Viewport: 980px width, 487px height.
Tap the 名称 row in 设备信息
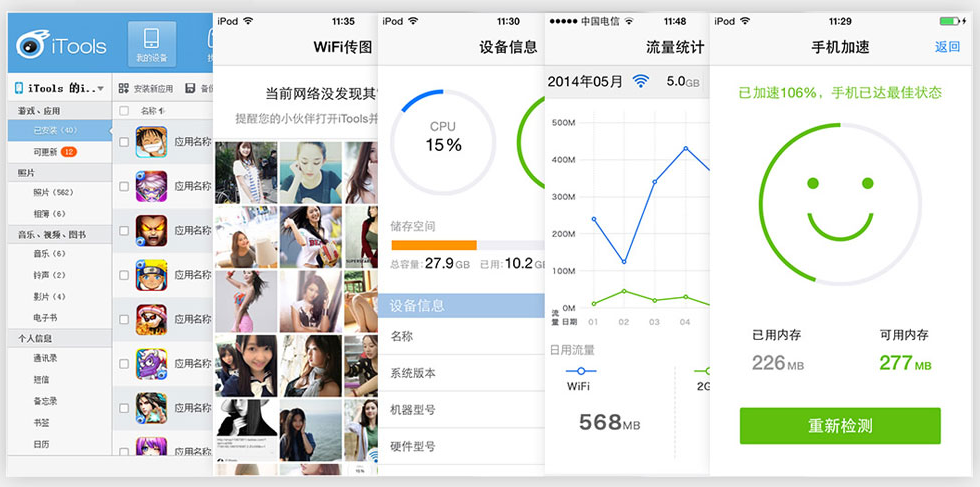[x=461, y=336]
